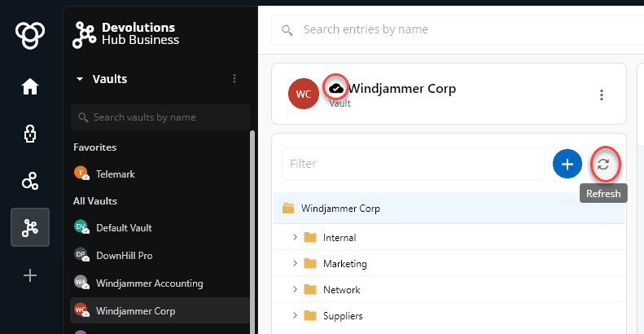
Task: Open the Vaults section more options
Action: point(234,79)
